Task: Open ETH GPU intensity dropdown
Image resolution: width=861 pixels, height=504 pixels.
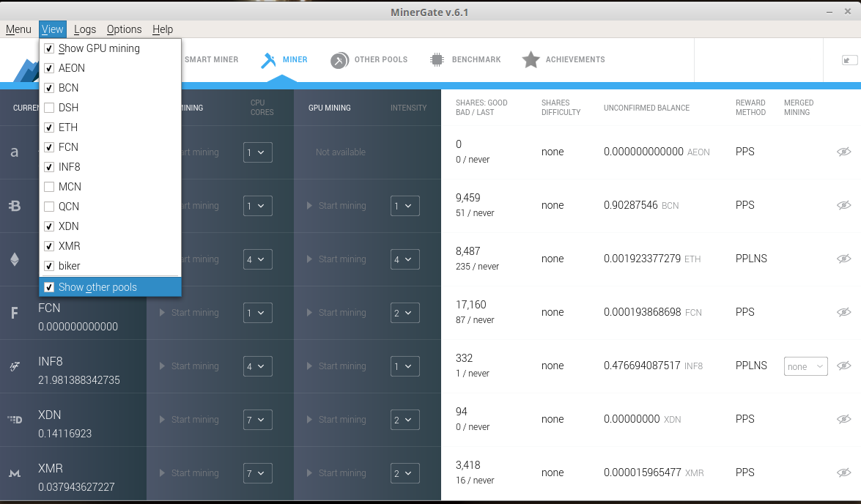Action: [x=404, y=259]
